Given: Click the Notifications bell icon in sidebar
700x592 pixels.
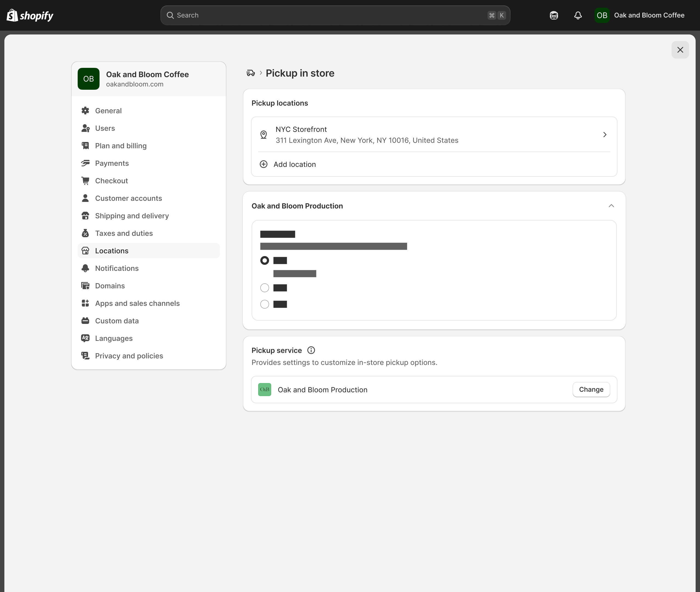Looking at the screenshot, I should 85,268.
